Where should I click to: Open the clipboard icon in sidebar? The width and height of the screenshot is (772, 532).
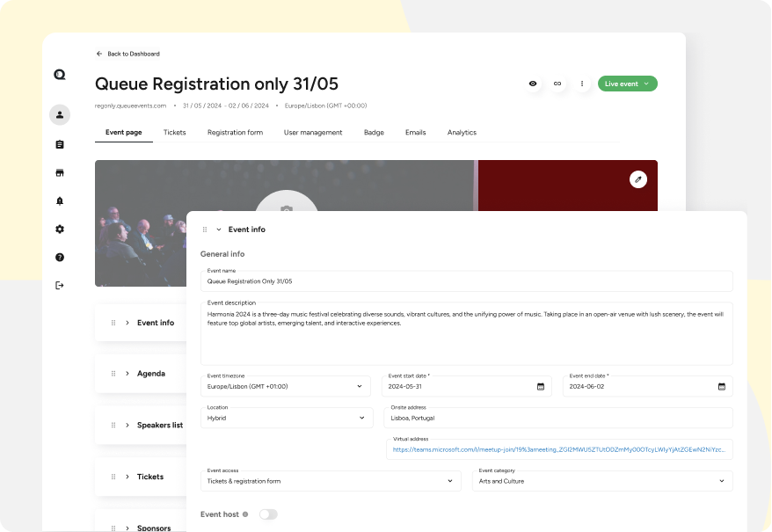point(60,144)
